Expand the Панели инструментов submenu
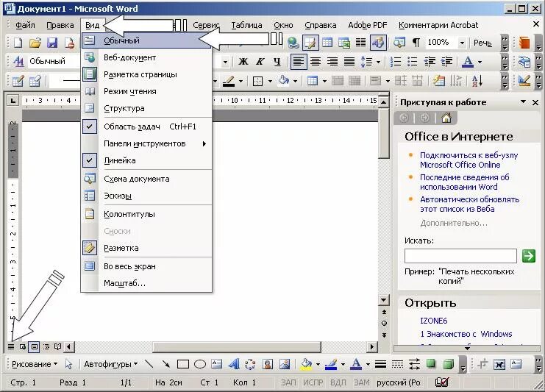The width and height of the screenshot is (545, 392). click(x=146, y=143)
